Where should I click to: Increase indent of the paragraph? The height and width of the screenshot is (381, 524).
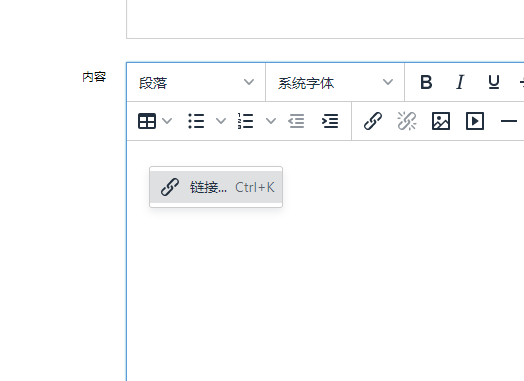(330, 121)
